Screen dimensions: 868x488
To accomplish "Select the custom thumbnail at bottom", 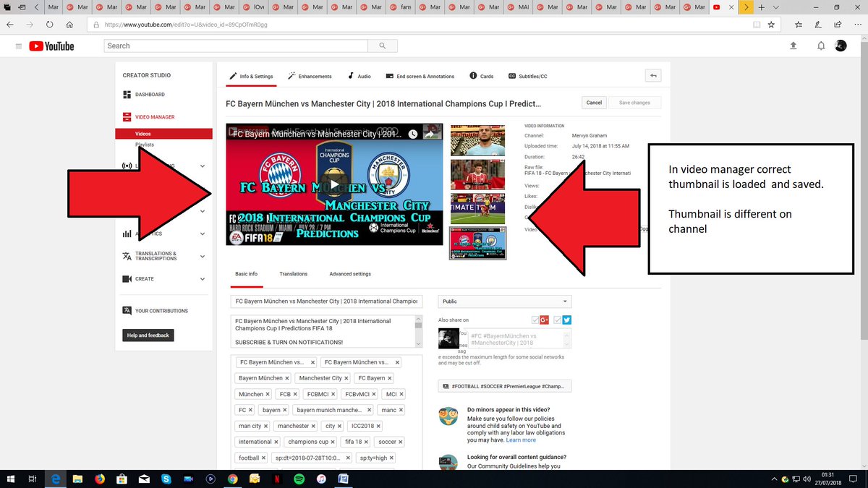I will click(478, 243).
